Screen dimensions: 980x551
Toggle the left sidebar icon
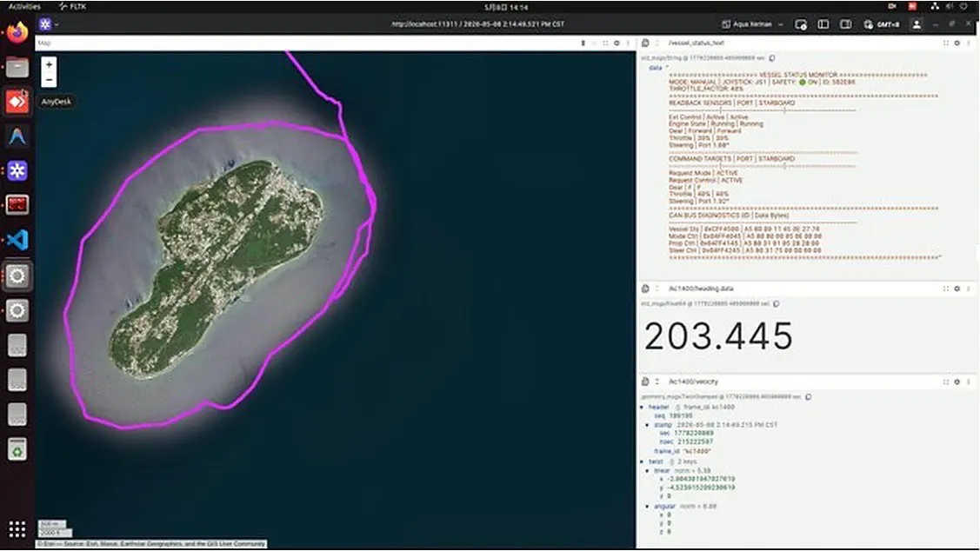(823, 24)
